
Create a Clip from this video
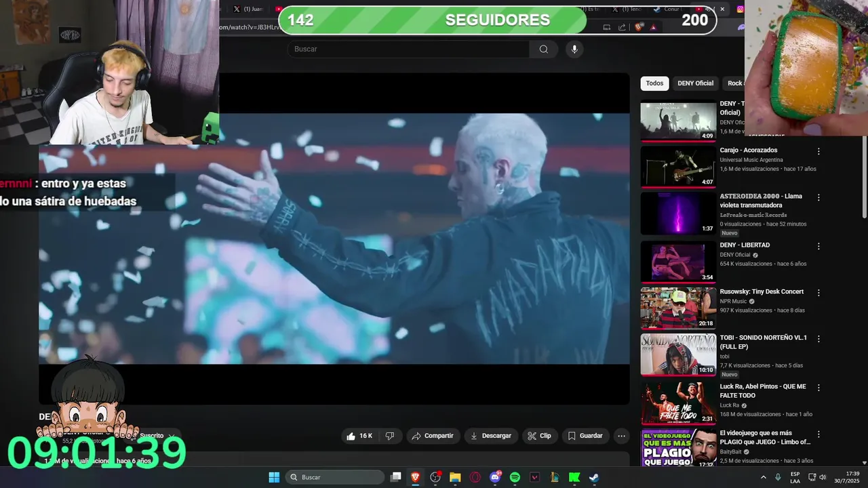coord(540,436)
